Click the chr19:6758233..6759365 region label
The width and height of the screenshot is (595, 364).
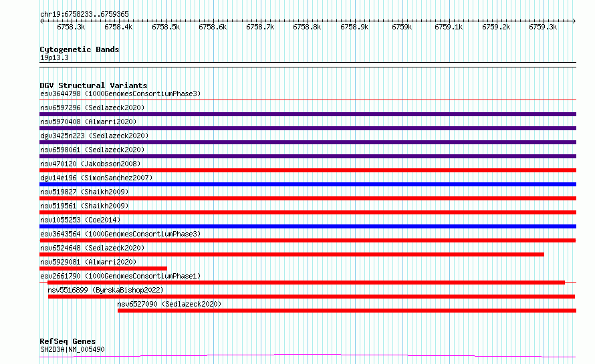click(84, 15)
